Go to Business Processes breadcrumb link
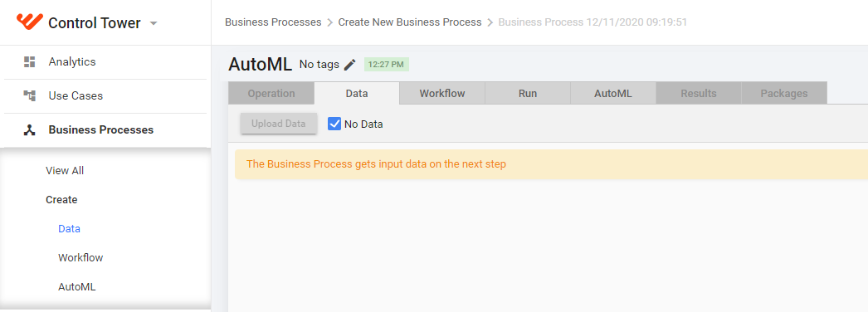 (273, 22)
